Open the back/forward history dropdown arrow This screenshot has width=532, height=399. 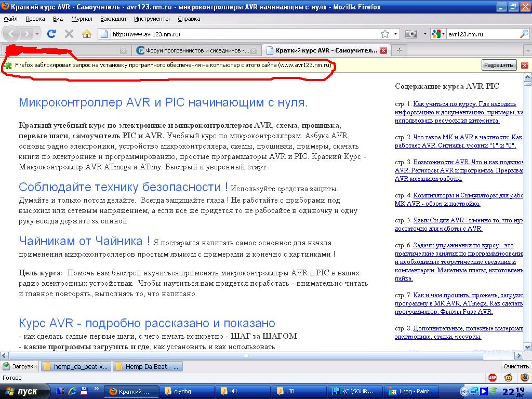point(37,34)
